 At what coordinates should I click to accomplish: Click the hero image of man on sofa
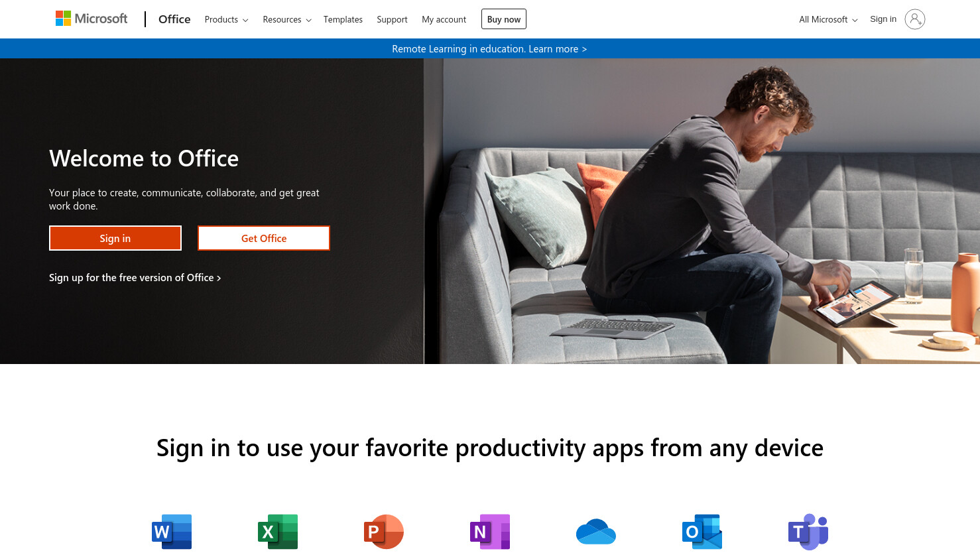(702, 211)
